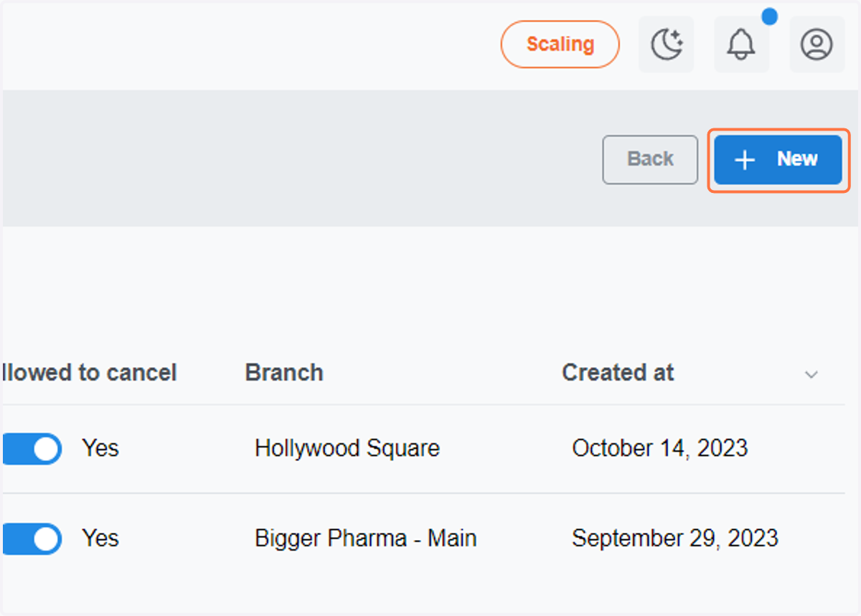
Task: Click the October 14, 2023 date cell
Action: [x=660, y=449]
